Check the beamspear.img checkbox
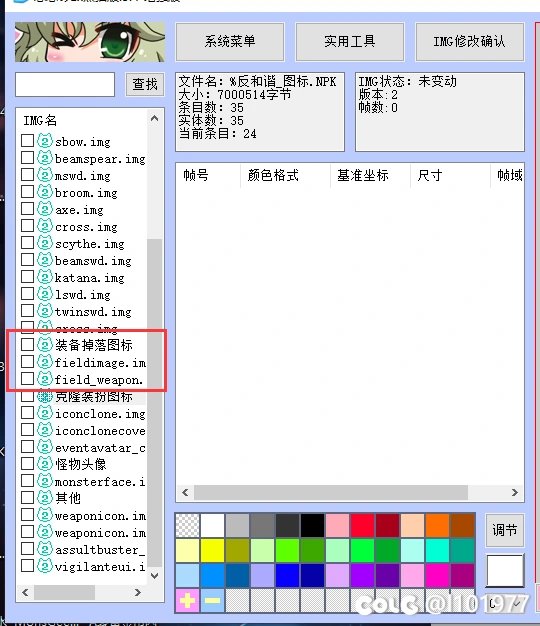 click(27, 158)
